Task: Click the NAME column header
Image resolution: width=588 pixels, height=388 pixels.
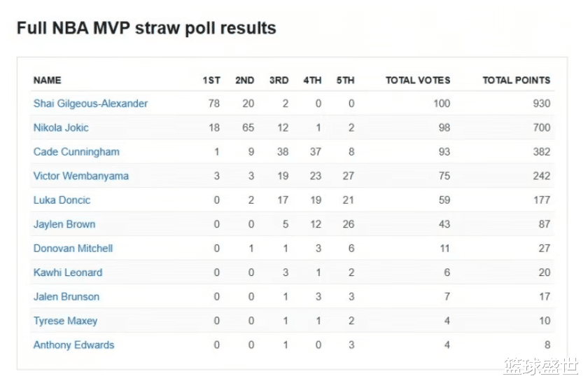Action: coord(48,81)
